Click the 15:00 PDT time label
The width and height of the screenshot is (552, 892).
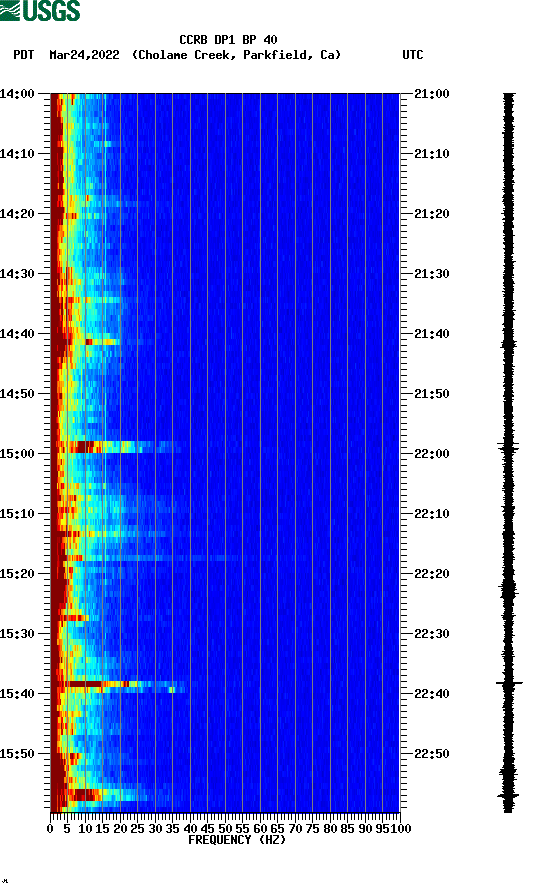coord(18,454)
